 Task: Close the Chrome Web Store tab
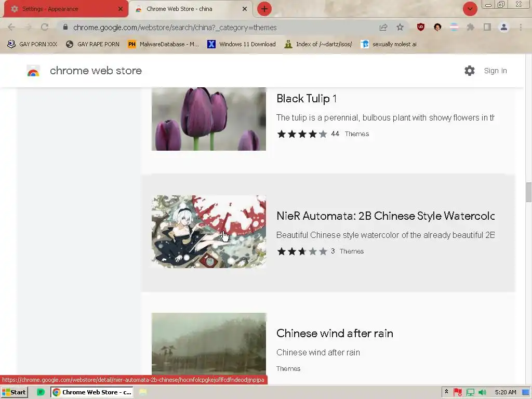pyautogui.click(x=245, y=9)
